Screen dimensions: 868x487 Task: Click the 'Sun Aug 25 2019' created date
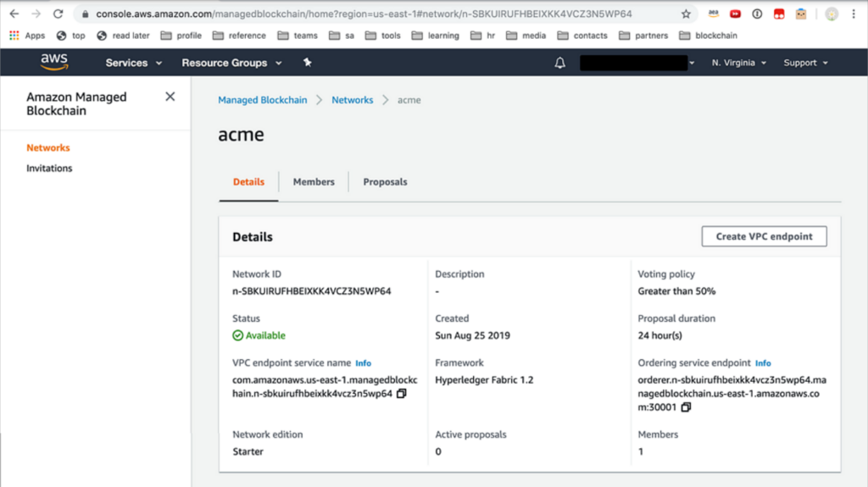[472, 335]
